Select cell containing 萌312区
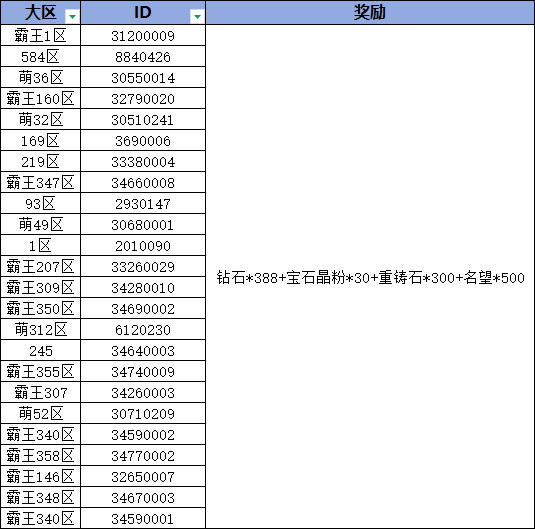 (x=41, y=329)
